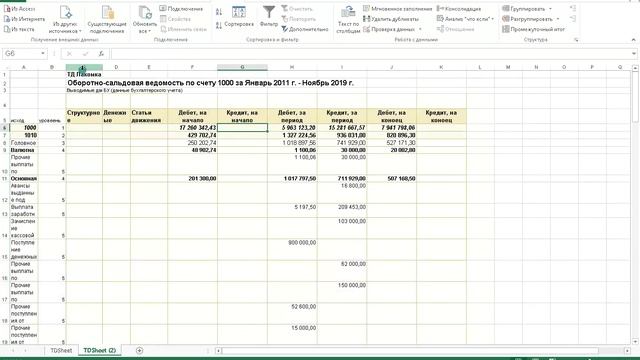Viewport: 640px width, 360px height.
Task: Add a new sheet with plus button
Action: pos(139,350)
